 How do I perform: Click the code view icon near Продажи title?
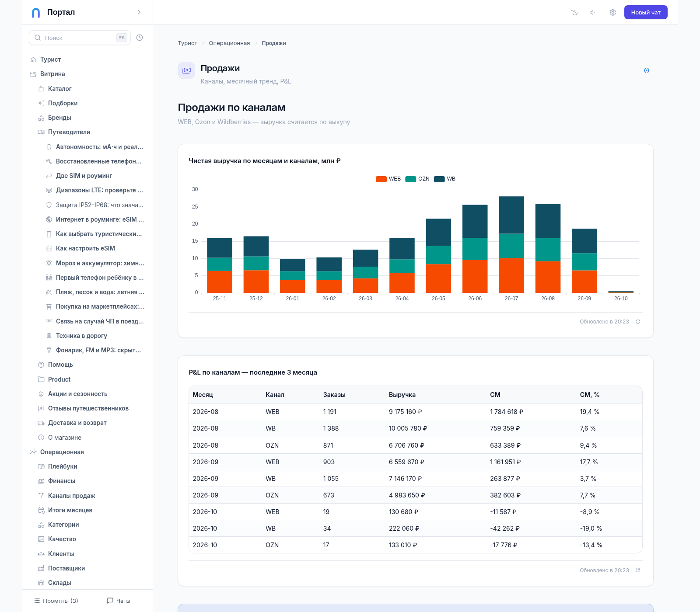(647, 70)
